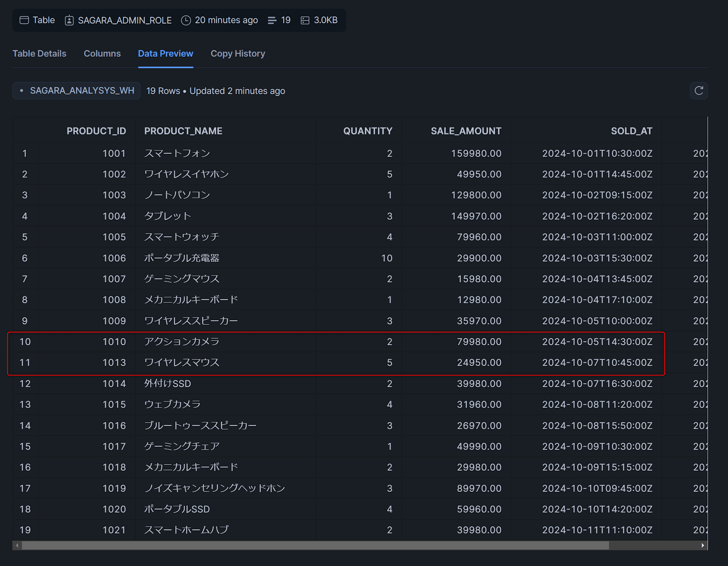
Task: Click the scrollbar right arrow
Action: (x=703, y=545)
